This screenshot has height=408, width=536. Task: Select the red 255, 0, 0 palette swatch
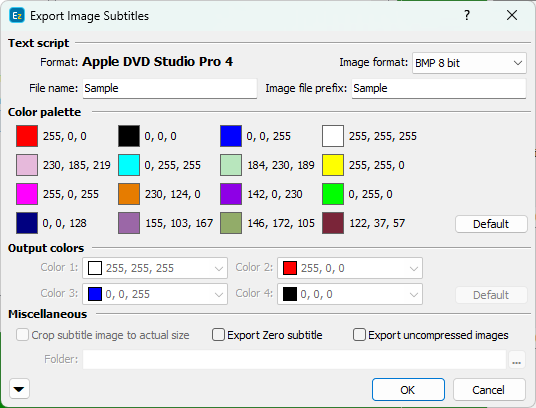27,136
